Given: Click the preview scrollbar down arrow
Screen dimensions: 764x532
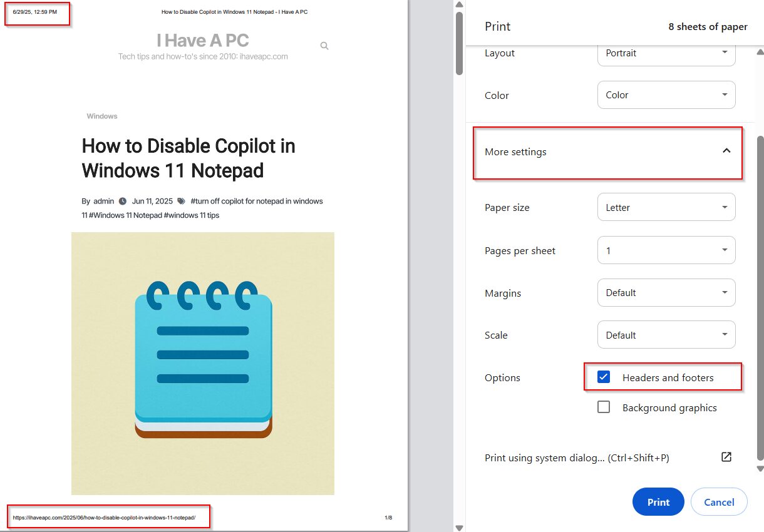Looking at the screenshot, I should point(459,528).
